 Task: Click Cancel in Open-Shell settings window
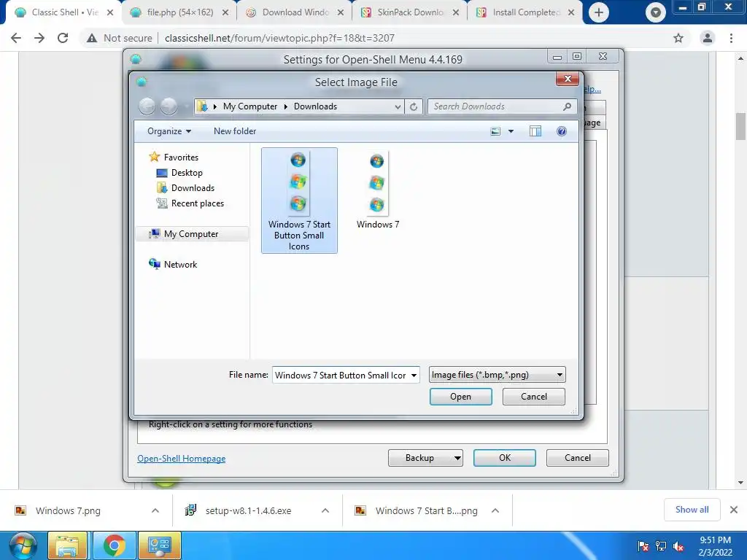[x=578, y=458]
